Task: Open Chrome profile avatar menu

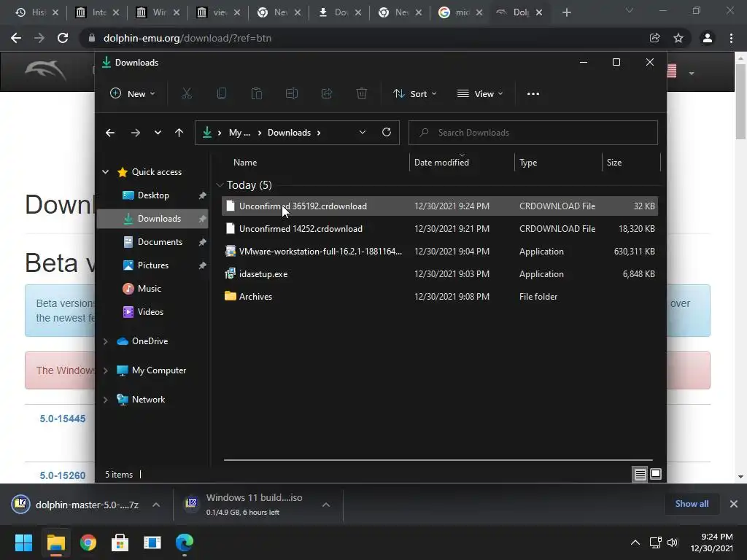Action: (708, 38)
